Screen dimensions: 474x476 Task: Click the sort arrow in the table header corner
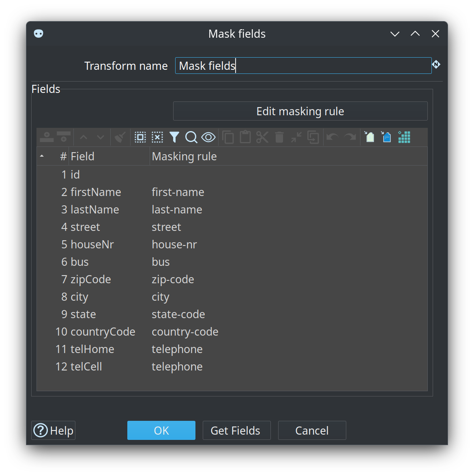point(42,156)
